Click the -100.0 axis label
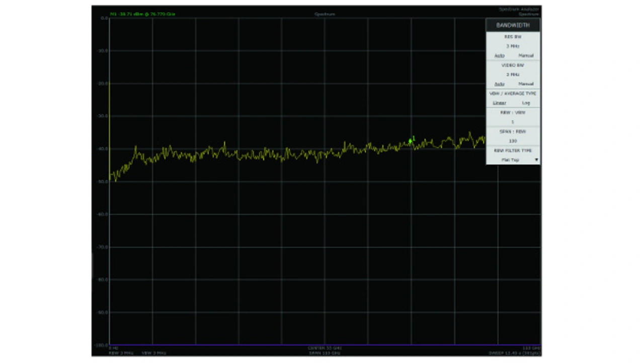The width and height of the screenshot is (644, 363). (102, 345)
